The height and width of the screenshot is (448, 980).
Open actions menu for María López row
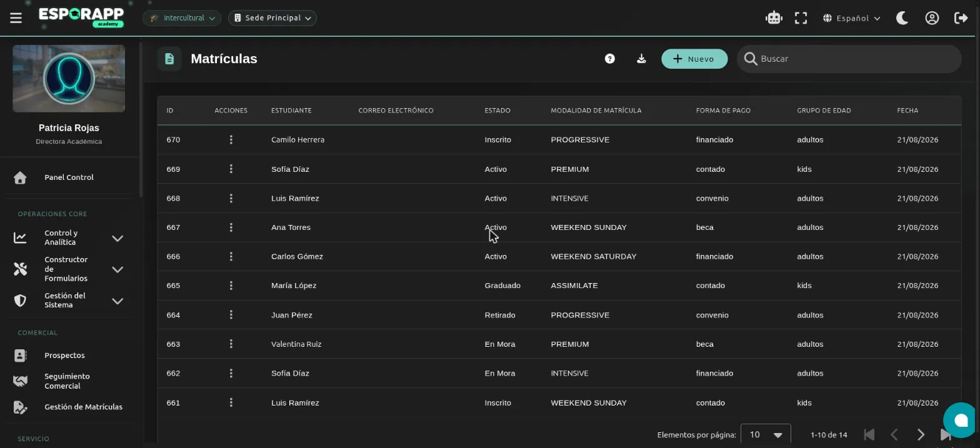231,286
